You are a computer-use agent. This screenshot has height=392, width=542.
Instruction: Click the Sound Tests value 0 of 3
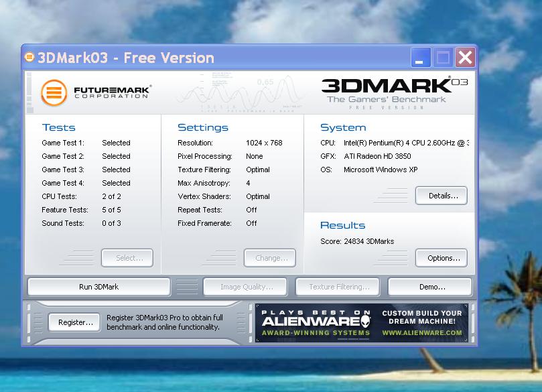111,223
